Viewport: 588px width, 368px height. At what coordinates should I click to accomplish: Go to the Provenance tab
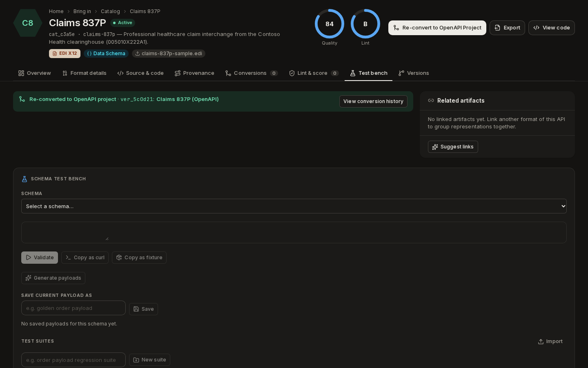(x=194, y=73)
